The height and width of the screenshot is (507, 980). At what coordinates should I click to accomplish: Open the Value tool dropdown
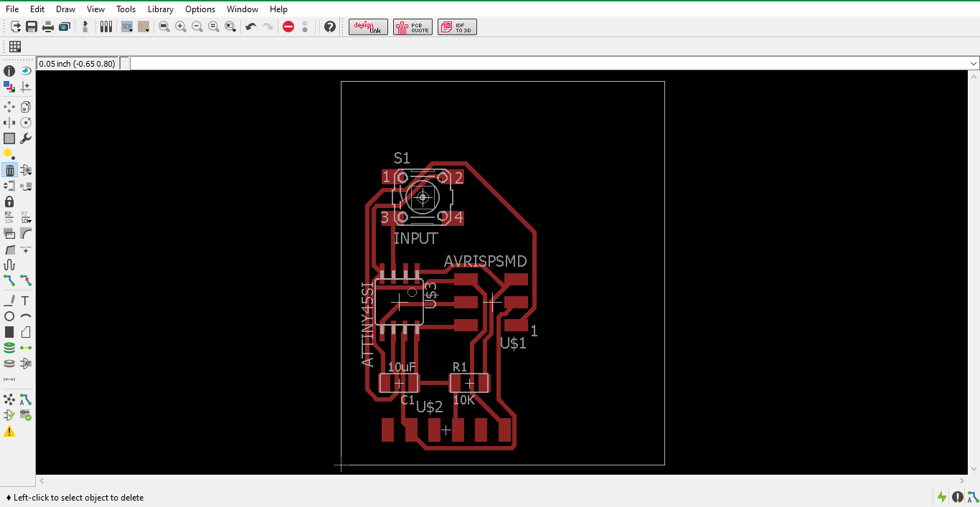coord(26,217)
